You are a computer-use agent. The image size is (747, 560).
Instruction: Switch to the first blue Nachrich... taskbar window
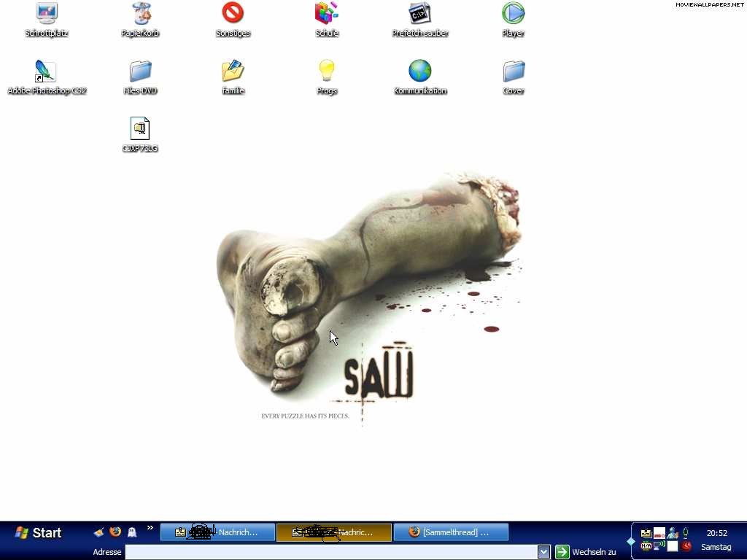click(x=217, y=532)
